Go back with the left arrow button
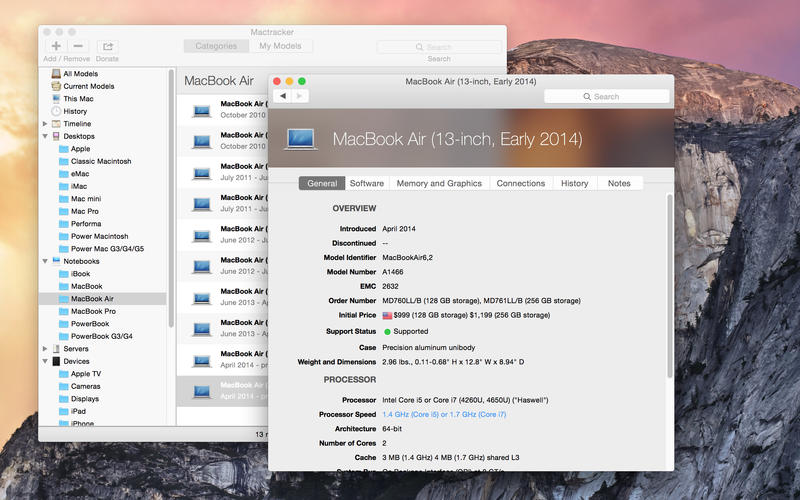 pos(282,96)
